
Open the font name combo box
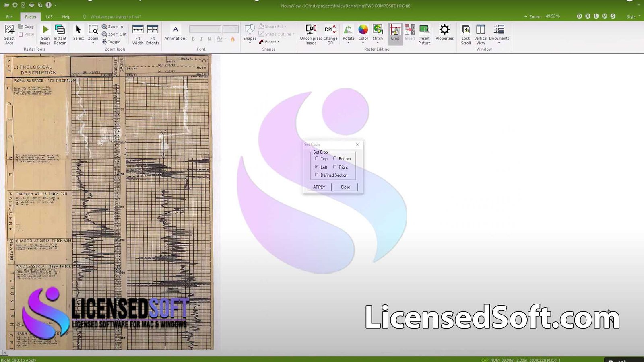pos(205,29)
